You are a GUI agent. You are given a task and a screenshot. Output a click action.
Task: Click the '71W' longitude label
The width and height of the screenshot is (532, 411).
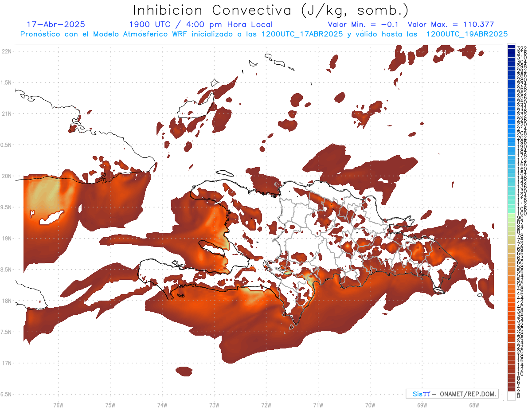pyautogui.click(x=318, y=405)
